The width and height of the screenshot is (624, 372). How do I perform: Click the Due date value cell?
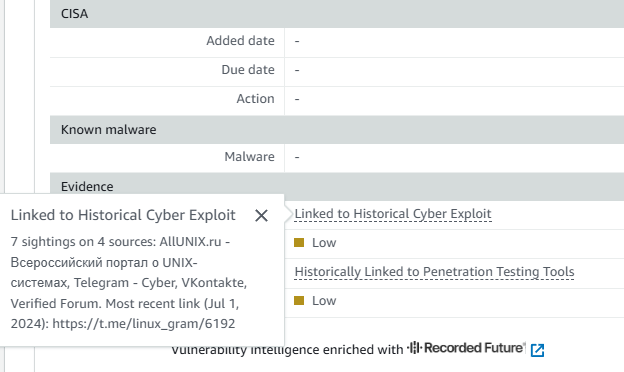[454, 70]
